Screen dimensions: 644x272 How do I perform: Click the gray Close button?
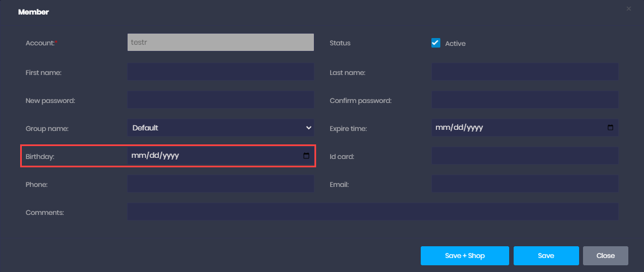click(x=605, y=256)
